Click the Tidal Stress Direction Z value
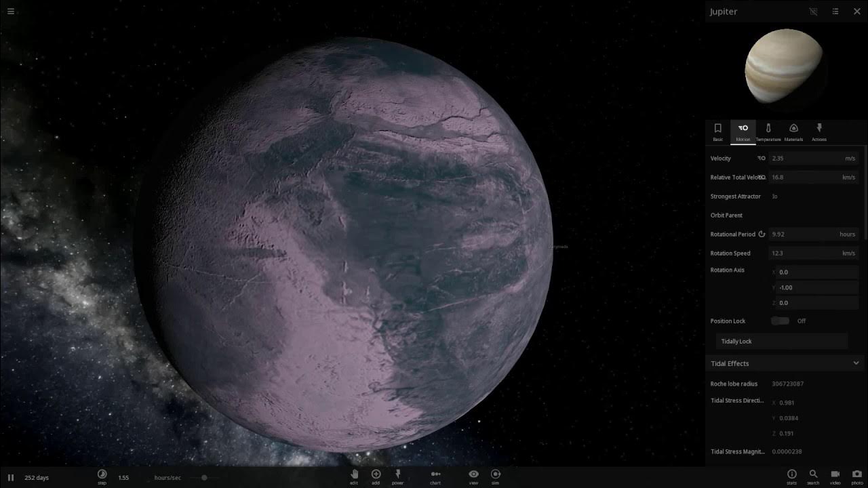 coord(787,433)
